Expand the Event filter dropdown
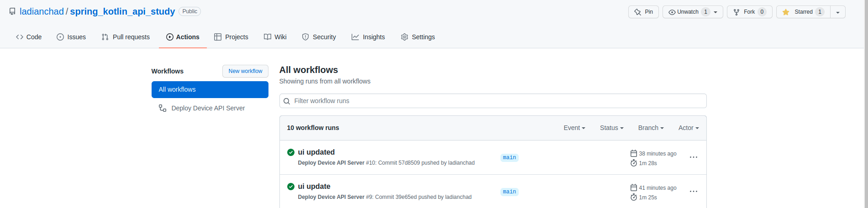 click(x=574, y=128)
